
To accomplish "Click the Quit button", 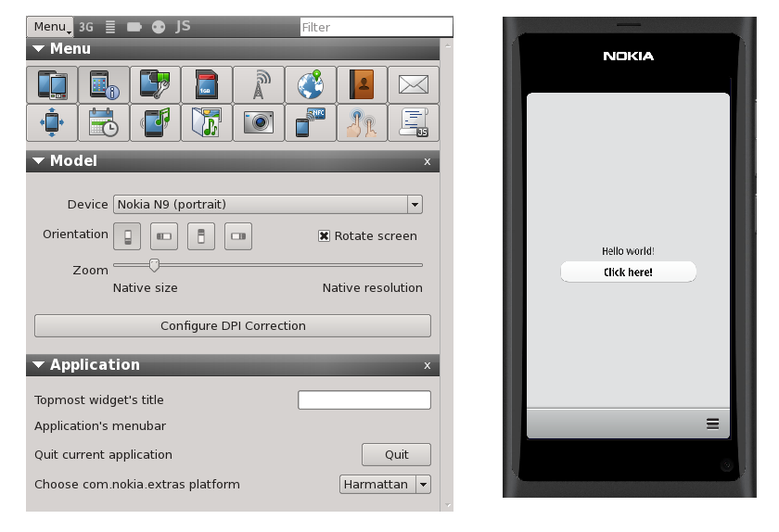I will click(x=397, y=454).
